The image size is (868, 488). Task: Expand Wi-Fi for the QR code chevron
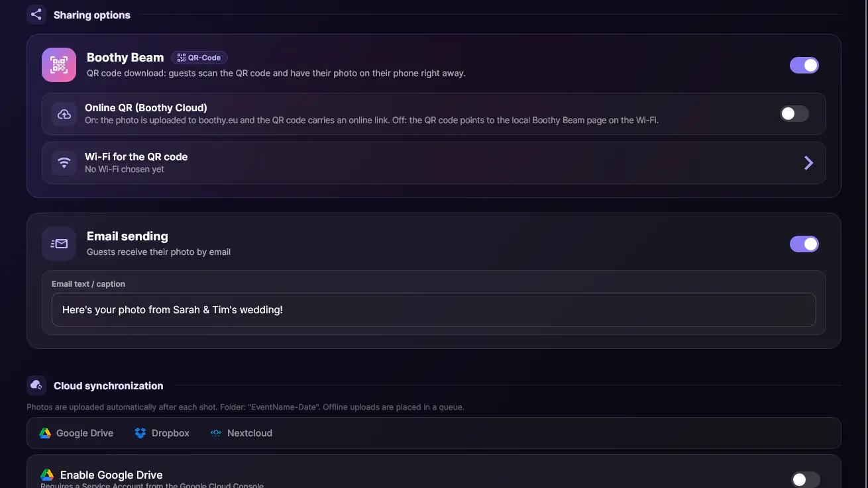click(808, 163)
